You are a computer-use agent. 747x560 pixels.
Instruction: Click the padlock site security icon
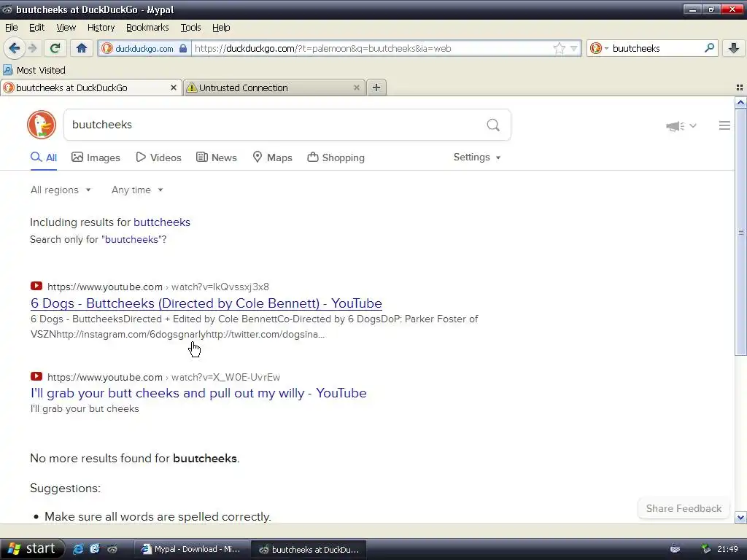[183, 48]
